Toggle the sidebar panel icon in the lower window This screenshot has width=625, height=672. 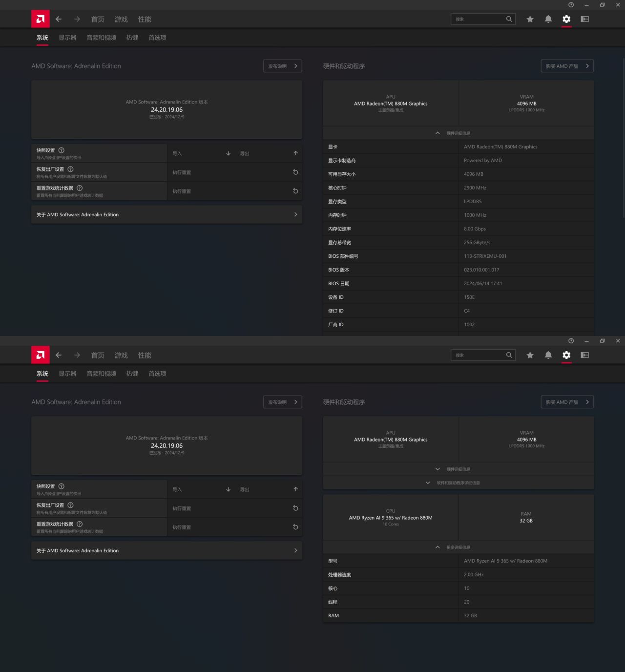click(x=585, y=355)
